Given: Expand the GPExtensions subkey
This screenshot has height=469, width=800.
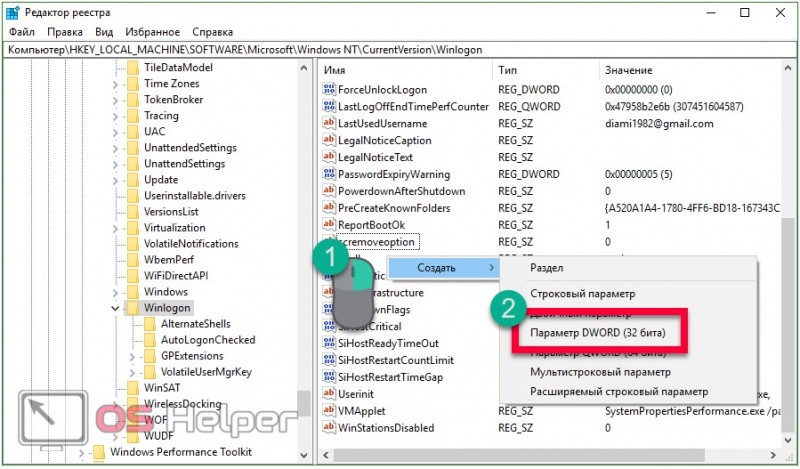Looking at the screenshot, I should tap(133, 357).
